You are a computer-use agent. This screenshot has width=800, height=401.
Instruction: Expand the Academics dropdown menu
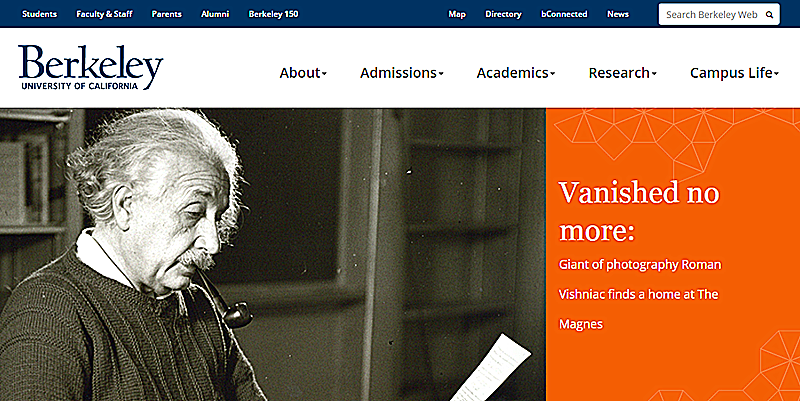(x=515, y=73)
